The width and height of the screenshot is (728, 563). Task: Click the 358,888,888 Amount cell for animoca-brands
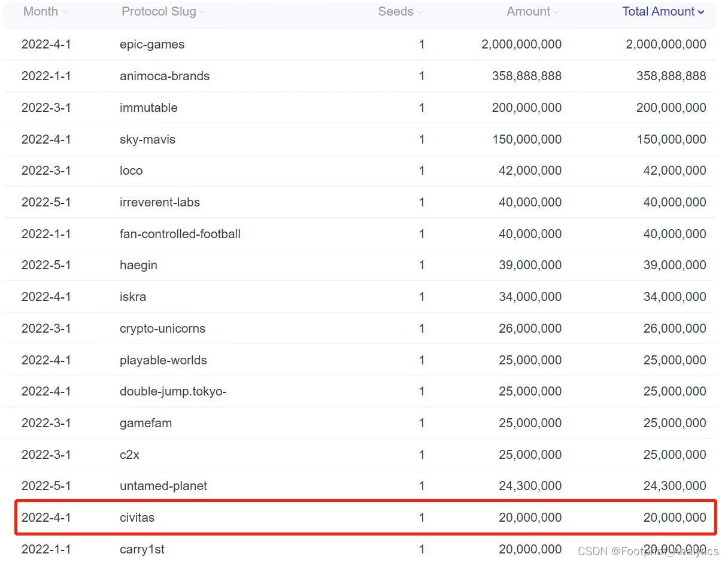click(x=527, y=76)
